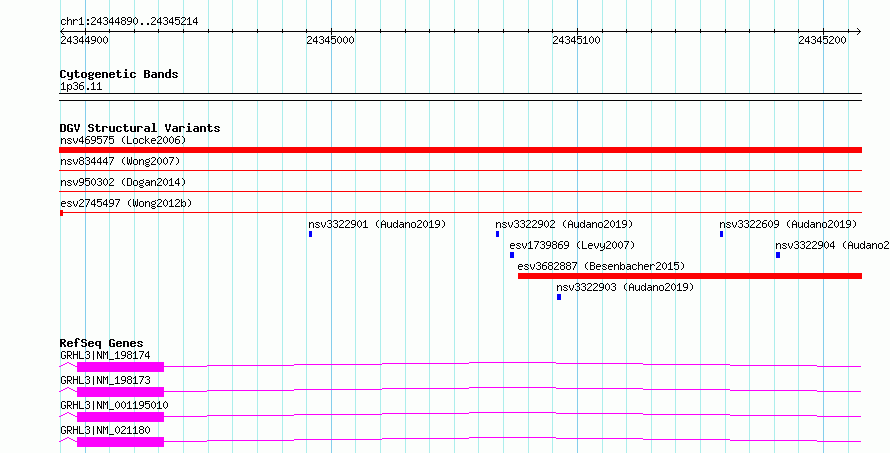Click the 24344900 ruler position
Viewport: 890px width, 453px height.
pos(84,40)
